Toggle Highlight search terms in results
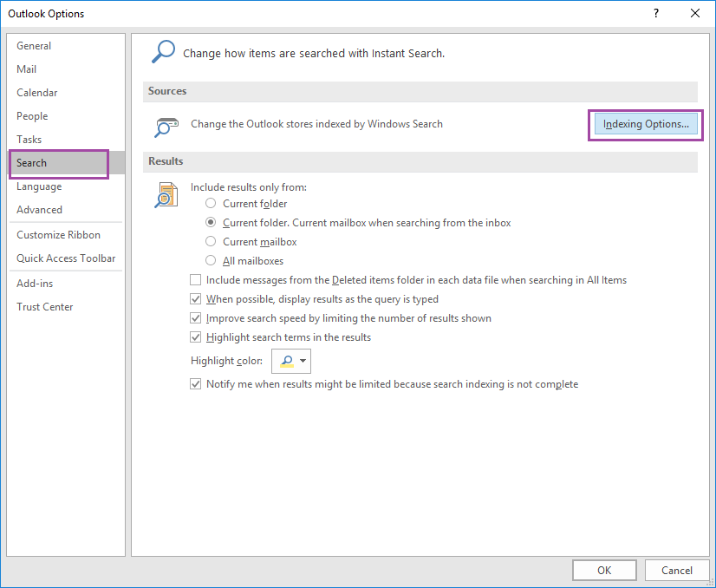This screenshot has width=716, height=588. tap(195, 337)
